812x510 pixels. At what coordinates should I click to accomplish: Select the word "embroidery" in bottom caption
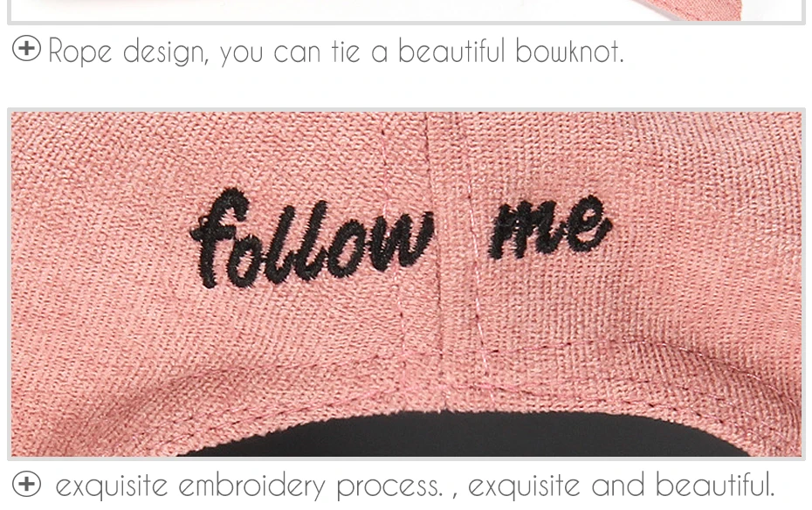pyautogui.click(x=252, y=486)
